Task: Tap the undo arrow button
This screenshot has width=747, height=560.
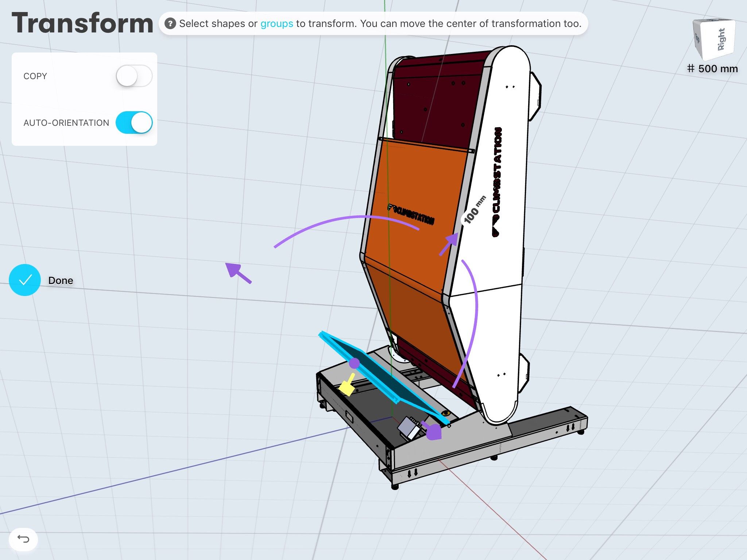Action: pos(23,539)
